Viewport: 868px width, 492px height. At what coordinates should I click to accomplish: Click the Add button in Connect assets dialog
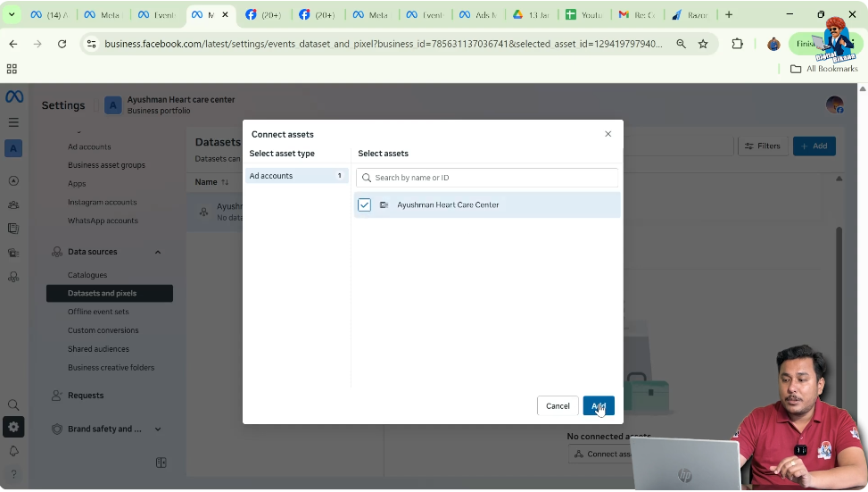point(599,406)
